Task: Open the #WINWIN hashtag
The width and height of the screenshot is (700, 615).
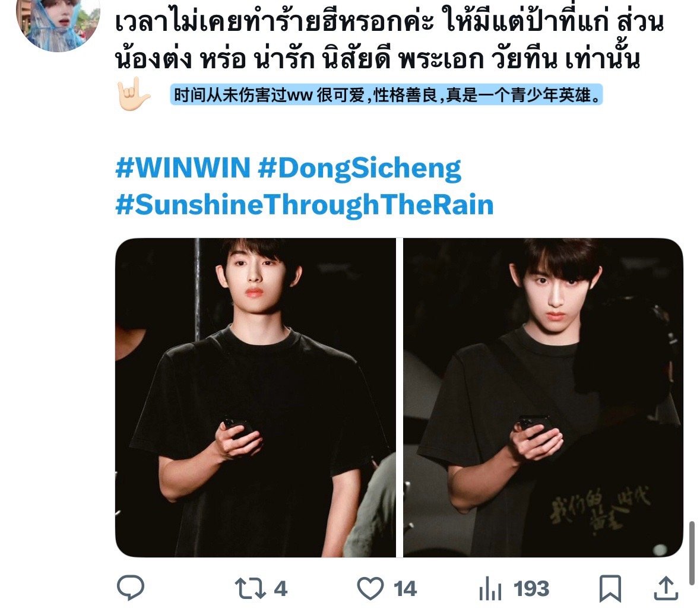Action: 183,168
